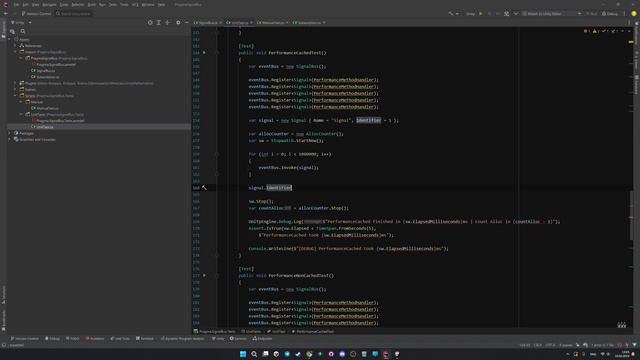Open the Window menu
Screen dimensions: 640x360
148,4
